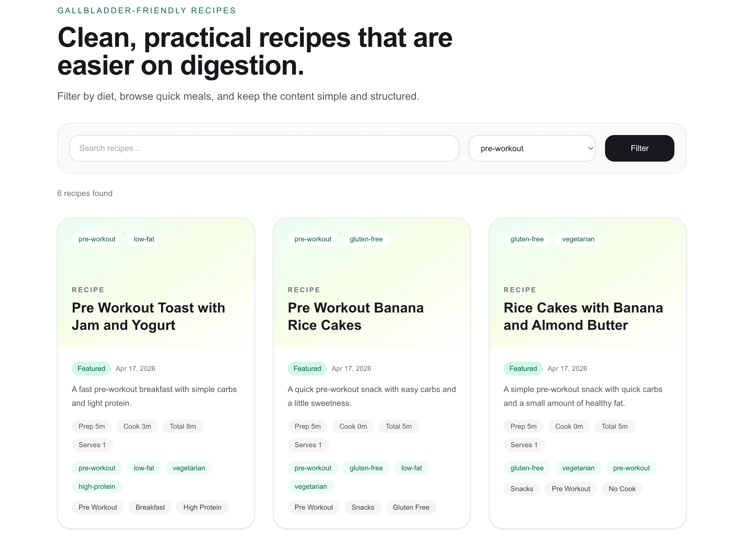
Task: Open the Pre Workout Banana Rice Cakes recipe
Action: coord(355,316)
